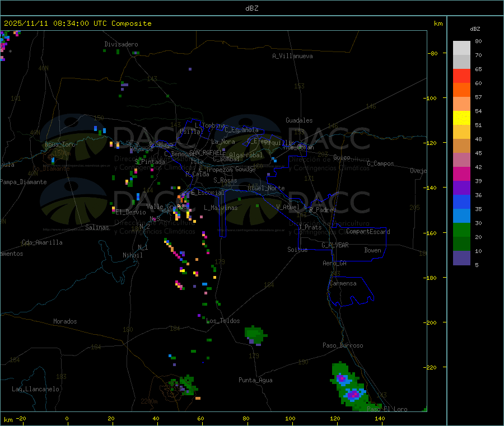Viewport: 504px width, 426px height.
Task: Select the magenta 39 dBZ legend swatch
Action: point(461,174)
